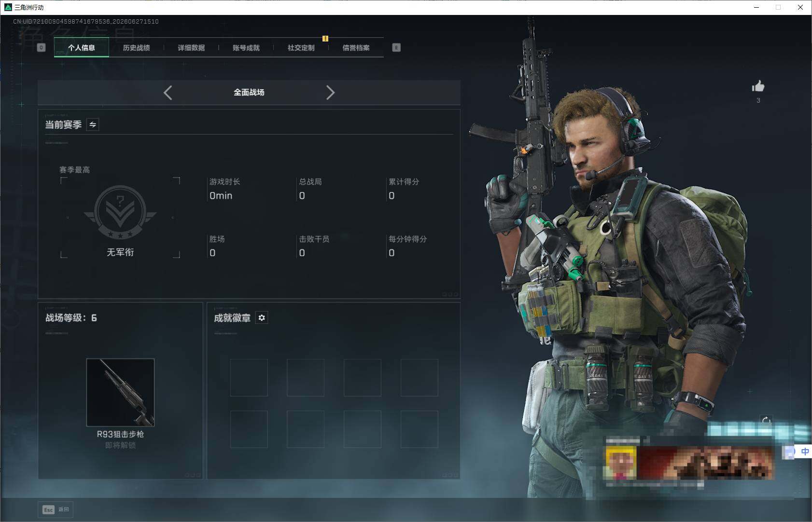Click the player avatar on the name card
812x522 pixels.
click(621, 463)
